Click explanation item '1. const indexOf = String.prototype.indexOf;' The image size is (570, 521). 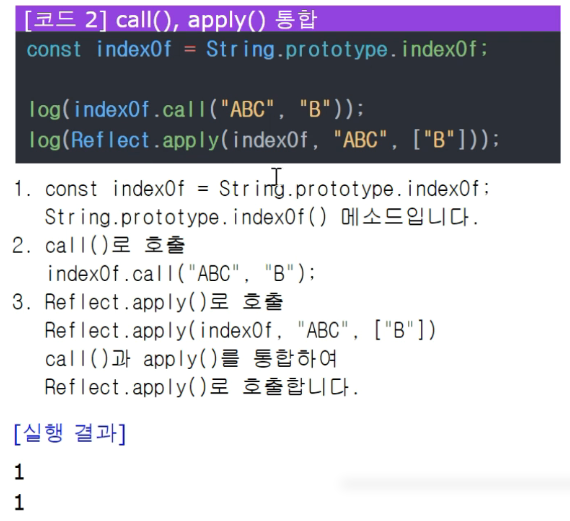252,189
